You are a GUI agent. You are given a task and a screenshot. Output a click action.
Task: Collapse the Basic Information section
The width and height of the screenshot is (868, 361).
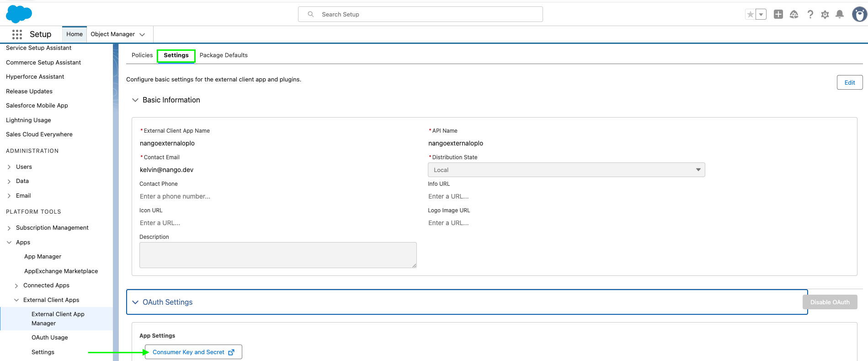pyautogui.click(x=135, y=100)
